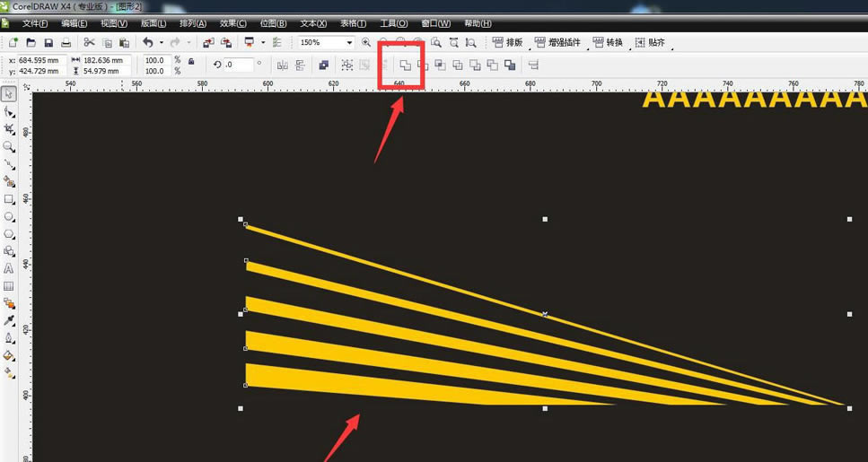Click the 排版 toolbar button
This screenshot has height=462, width=868.
507,42
